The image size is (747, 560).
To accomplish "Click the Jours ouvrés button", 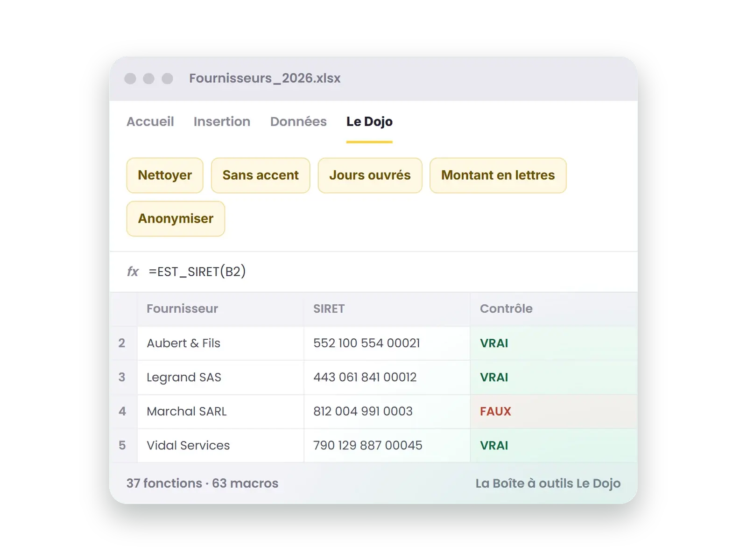I will (370, 175).
